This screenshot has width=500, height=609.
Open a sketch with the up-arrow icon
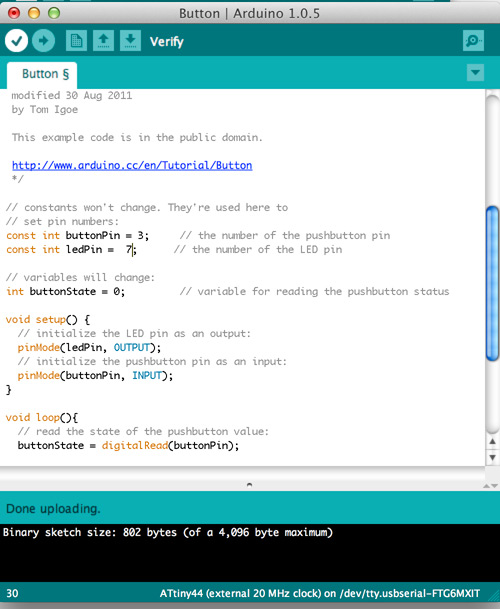pos(103,40)
